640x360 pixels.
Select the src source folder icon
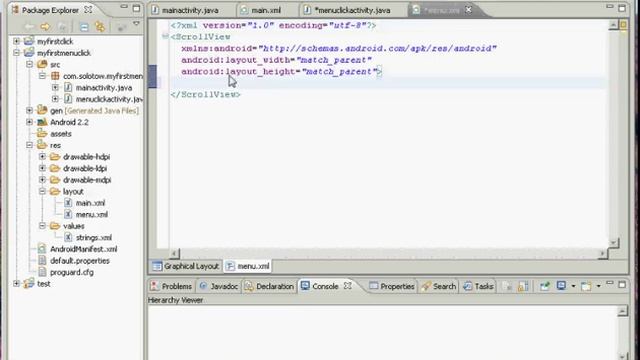(42, 64)
